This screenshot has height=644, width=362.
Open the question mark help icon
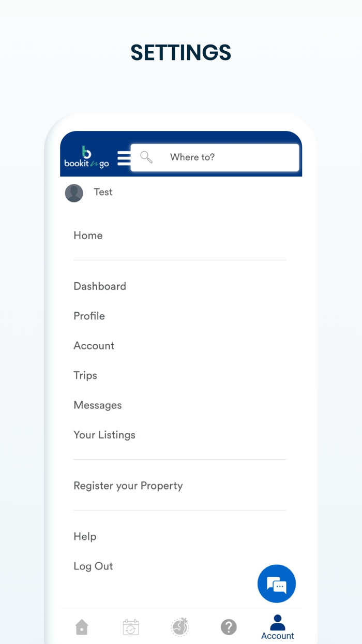(x=229, y=627)
